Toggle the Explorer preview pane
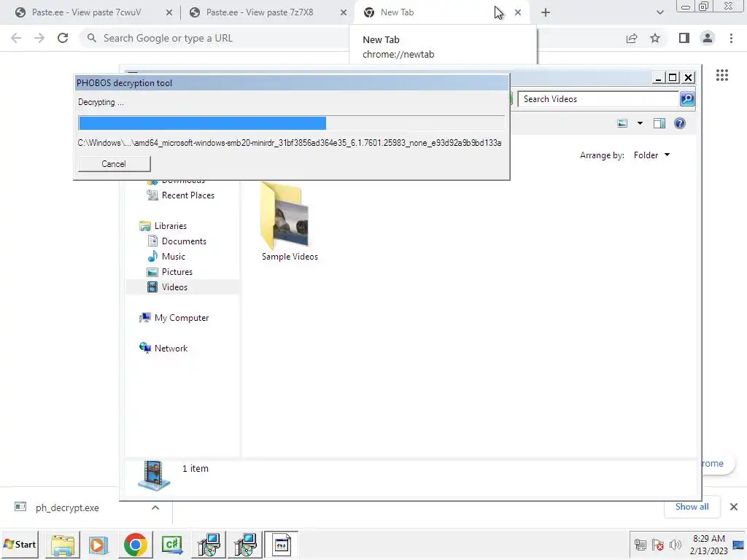 [x=659, y=124]
